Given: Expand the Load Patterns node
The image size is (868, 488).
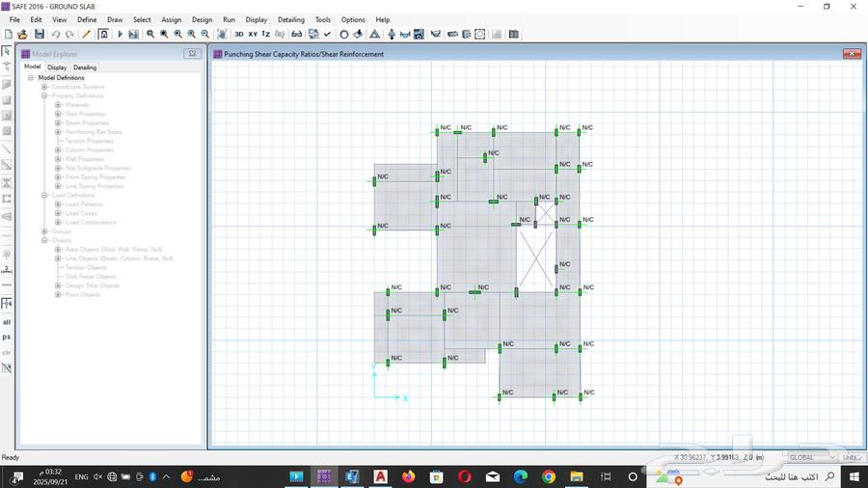Looking at the screenshot, I should (x=58, y=204).
